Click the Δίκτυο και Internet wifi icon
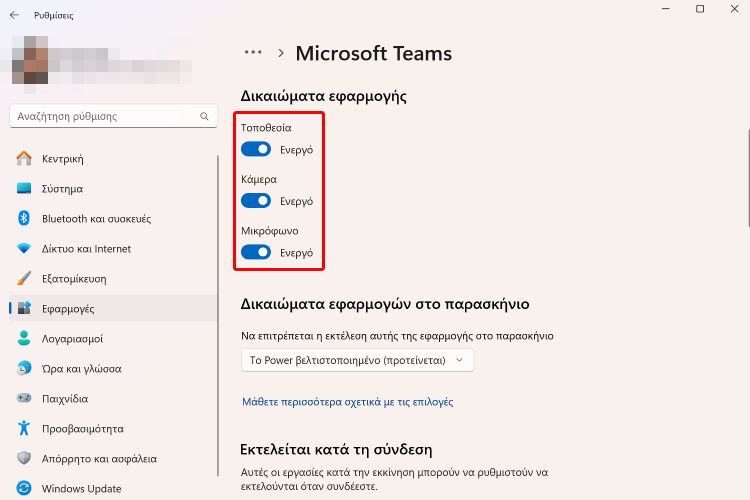The image size is (750, 500). tap(24, 248)
